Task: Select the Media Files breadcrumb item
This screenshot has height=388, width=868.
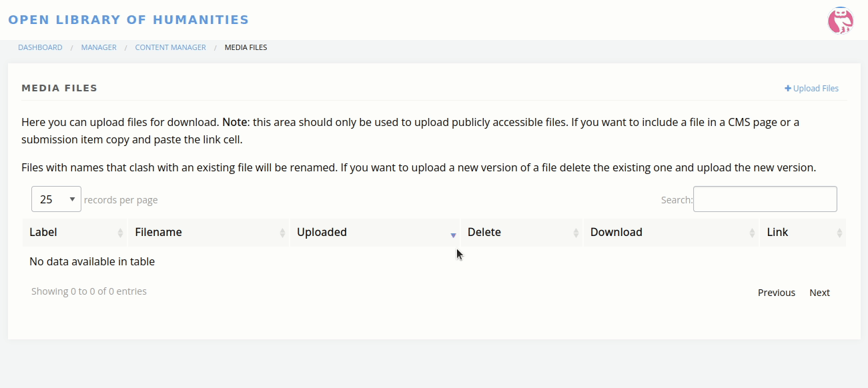Action: point(246,47)
